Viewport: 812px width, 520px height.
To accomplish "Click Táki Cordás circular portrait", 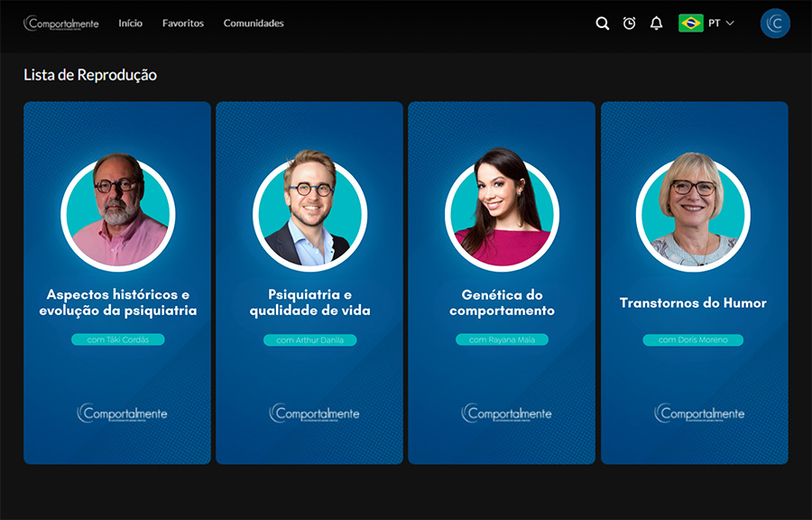I will coord(118,211).
